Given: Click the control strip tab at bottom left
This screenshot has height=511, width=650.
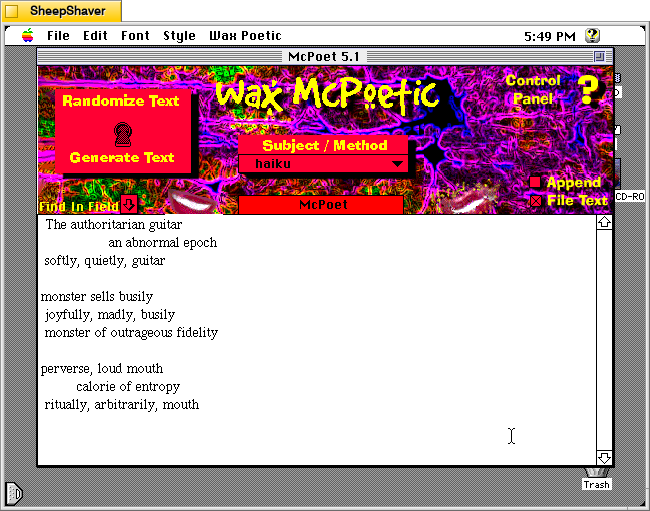Looking at the screenshot, I should point(14,494).
